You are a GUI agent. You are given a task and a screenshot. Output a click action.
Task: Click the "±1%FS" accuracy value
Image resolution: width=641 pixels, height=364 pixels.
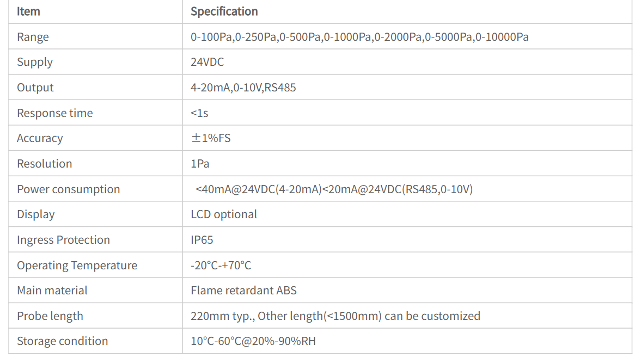211,138
